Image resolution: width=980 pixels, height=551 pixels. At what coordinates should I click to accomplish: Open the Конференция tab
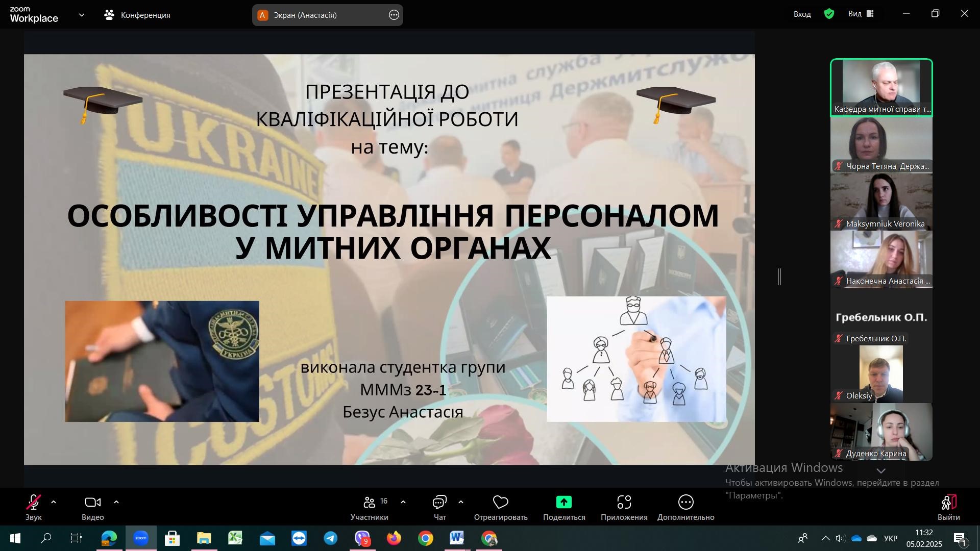pos(138,15)
